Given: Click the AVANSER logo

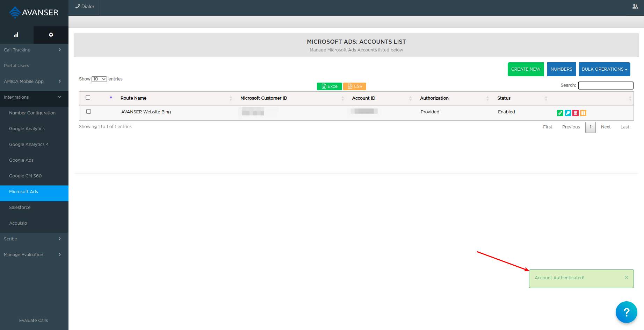Looking at the screenshot, I should pos(34,13).
